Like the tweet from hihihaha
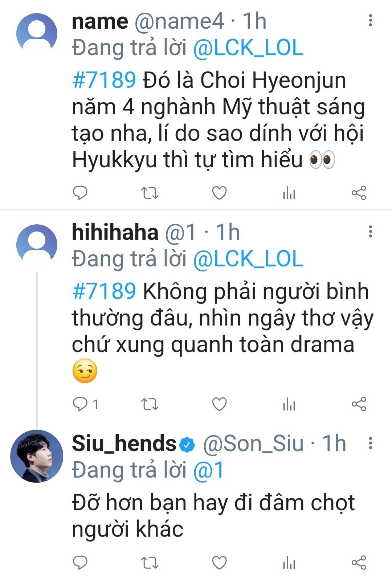392x576 pixels. (219, 404)
